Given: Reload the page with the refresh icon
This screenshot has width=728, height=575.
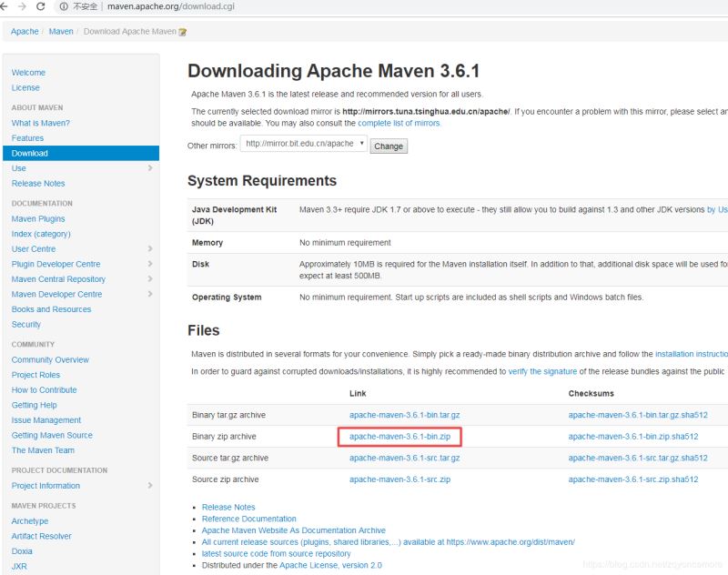Looking at the screenshot, I should click(41, 6).
